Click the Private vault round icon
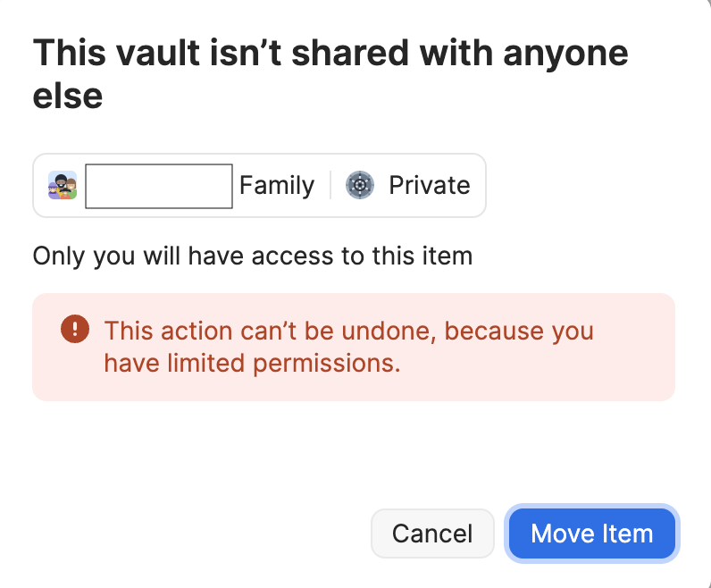This screenshot has width=711, height=588. point(360,185)
